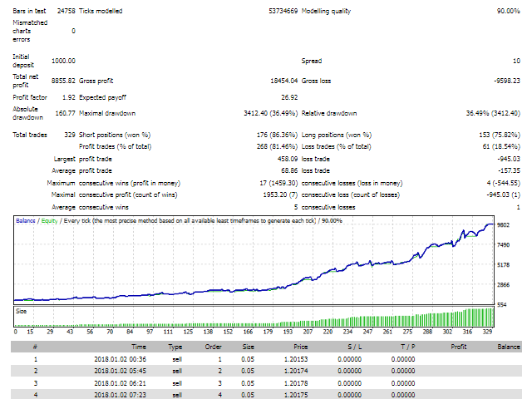
Task: Select the 2866 chart axis label
Action: pyautogui.click(x=503, y=284)
